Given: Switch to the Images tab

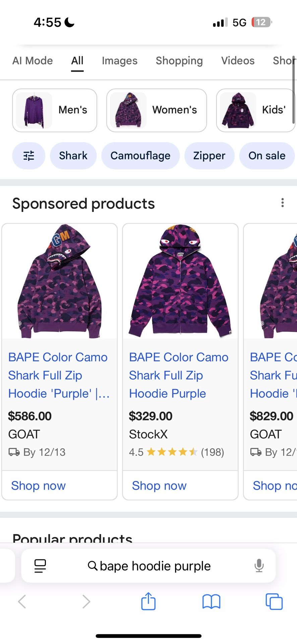Looking at the screenshot, I should tap(119, 61).
